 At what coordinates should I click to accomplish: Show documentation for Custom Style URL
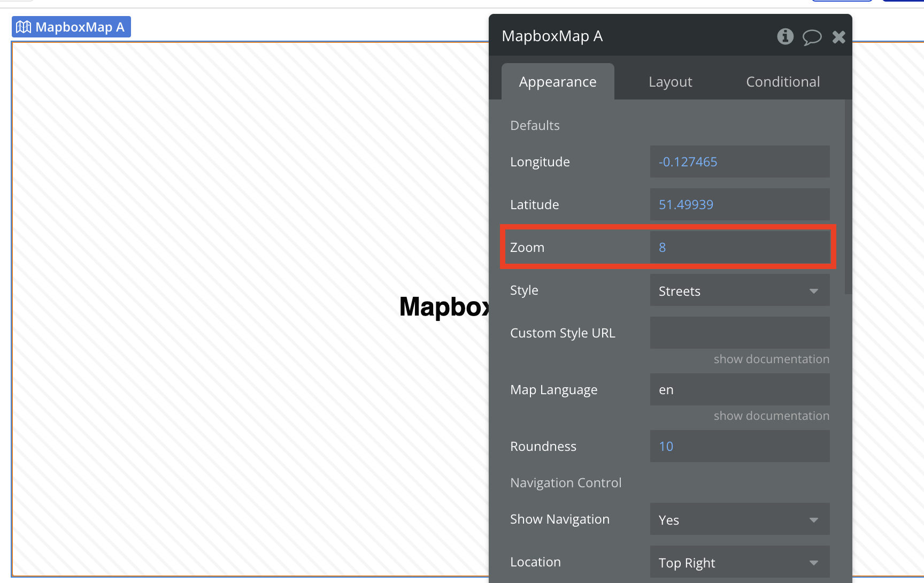(x=771, y=359)
